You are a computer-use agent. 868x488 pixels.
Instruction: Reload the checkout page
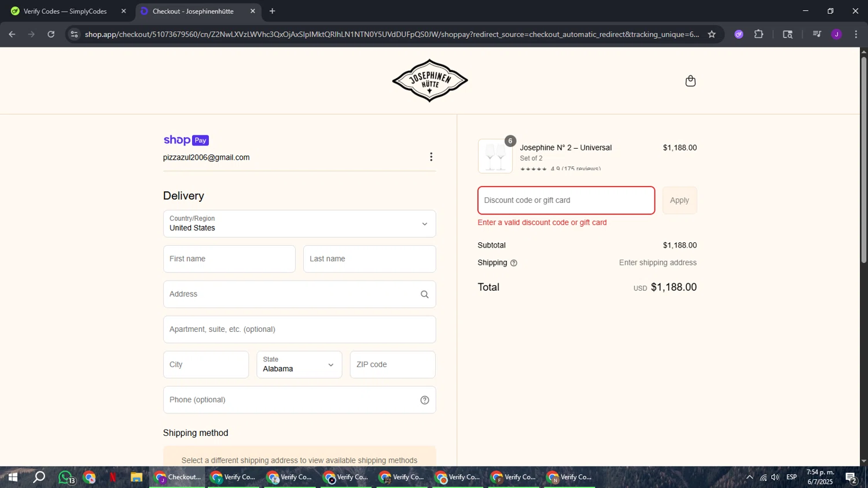(x=51, y=34)
